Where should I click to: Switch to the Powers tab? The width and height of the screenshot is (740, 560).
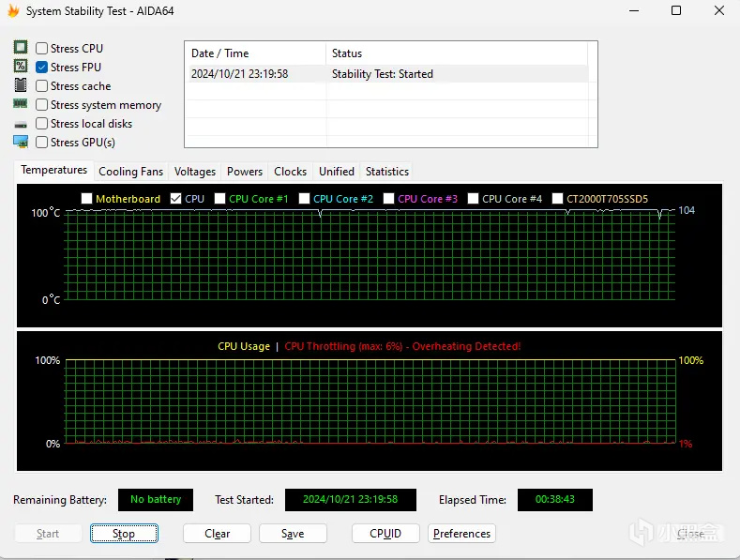pyautogui.click(x=245, y=172)
